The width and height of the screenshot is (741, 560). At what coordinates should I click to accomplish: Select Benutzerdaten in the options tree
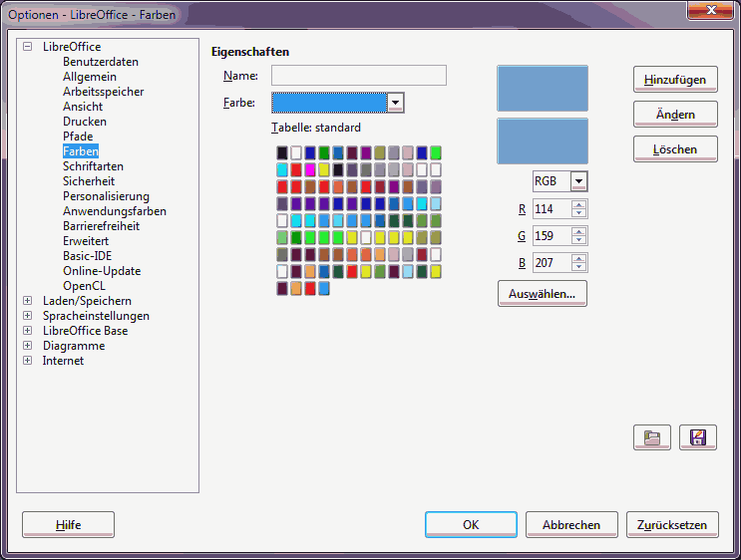coord(101,62)
